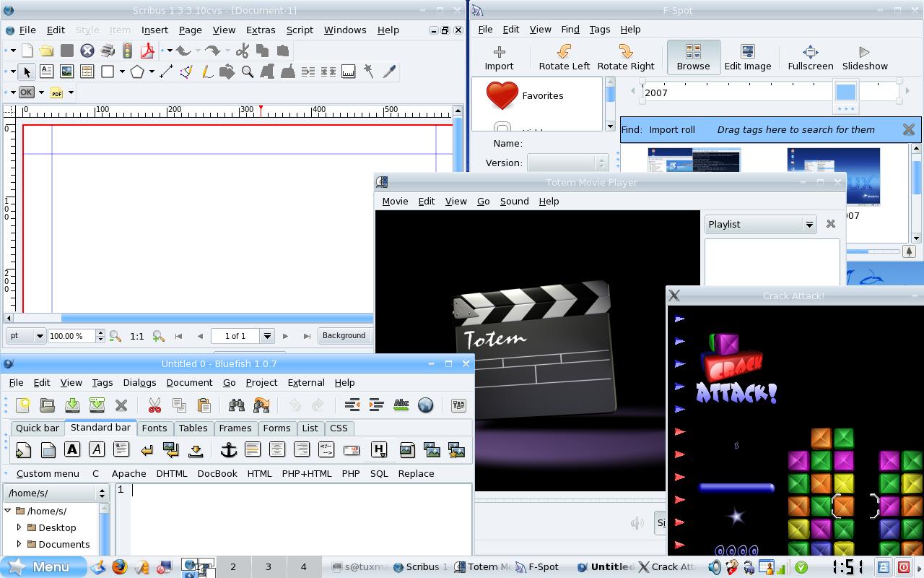Print the Scribus document
This screenshot has height=578, width=924.
click(108, 51)
